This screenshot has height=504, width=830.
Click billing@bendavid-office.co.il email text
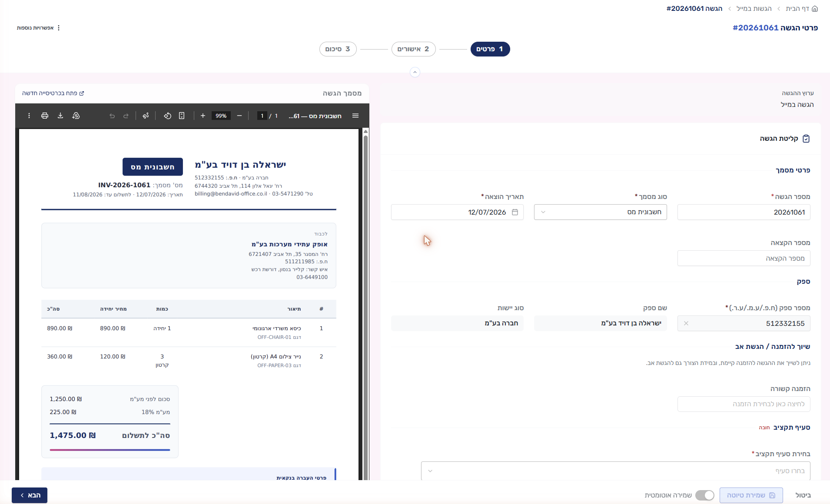(x=231, y=194)
